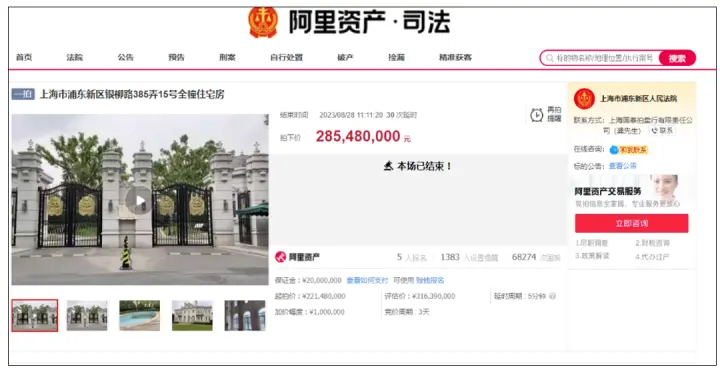Select the white mansion exterior thumbnail
The height and width of the screenshot is (371, 720).
pyautogui.click(x=192, y=315)
